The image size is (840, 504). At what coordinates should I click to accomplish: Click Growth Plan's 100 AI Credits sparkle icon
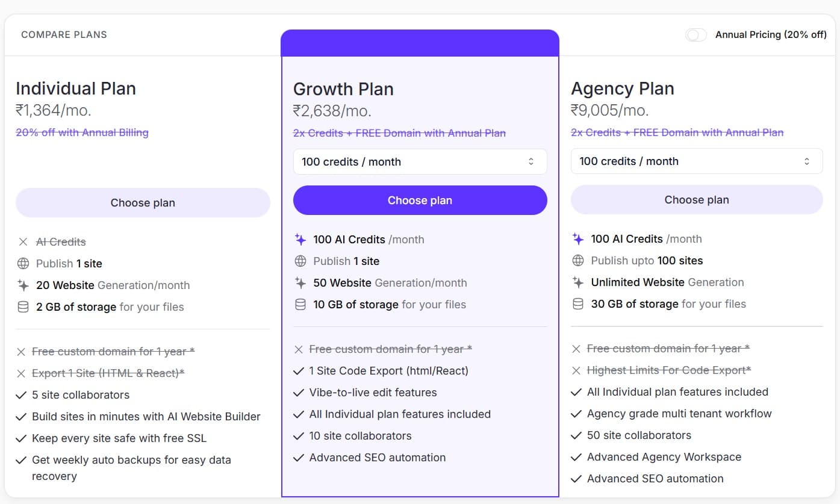pos(300,240)
